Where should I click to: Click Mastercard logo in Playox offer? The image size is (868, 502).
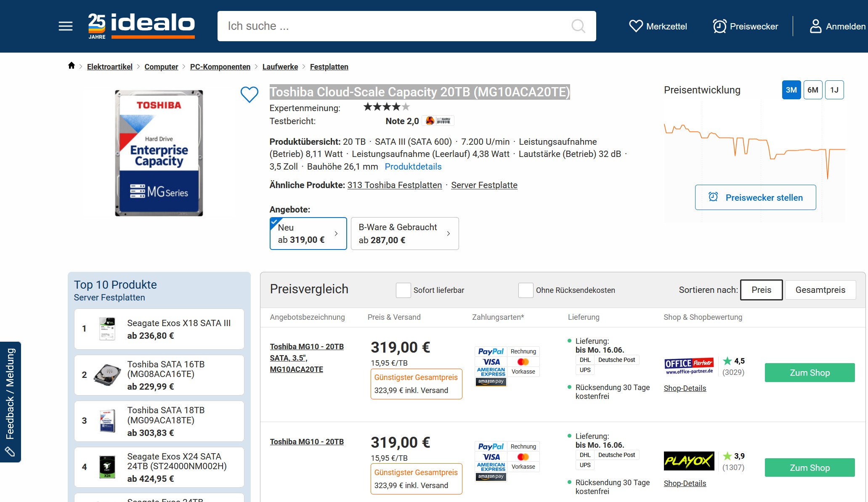[523, 457]
